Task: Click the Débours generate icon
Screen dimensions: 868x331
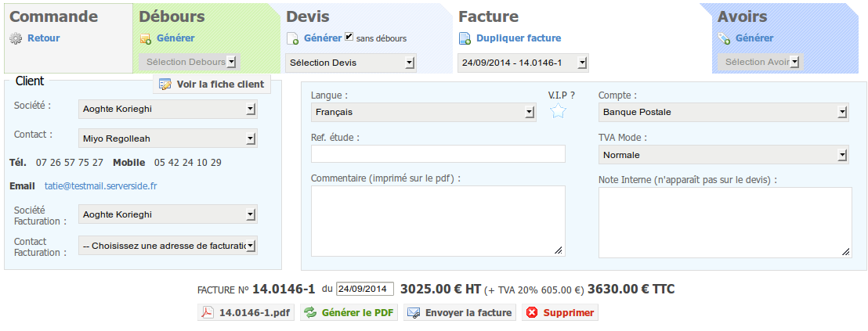Action: click(x=146, y=38)
